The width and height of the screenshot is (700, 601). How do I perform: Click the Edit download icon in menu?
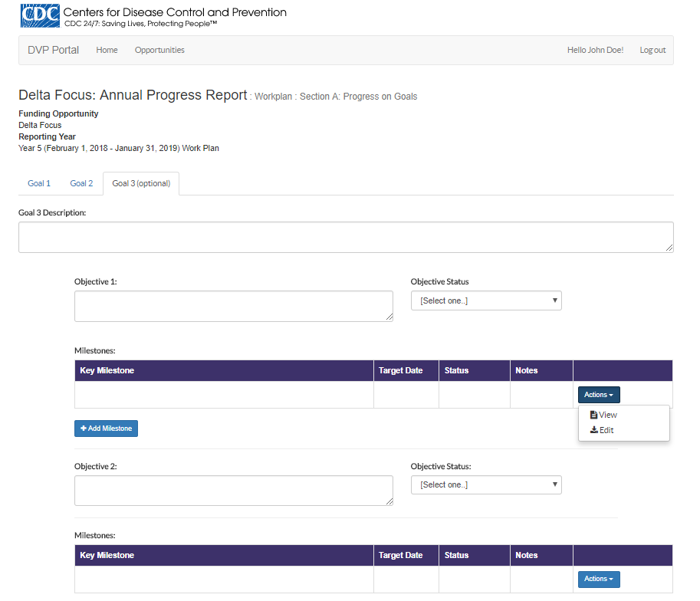point(593,430)
